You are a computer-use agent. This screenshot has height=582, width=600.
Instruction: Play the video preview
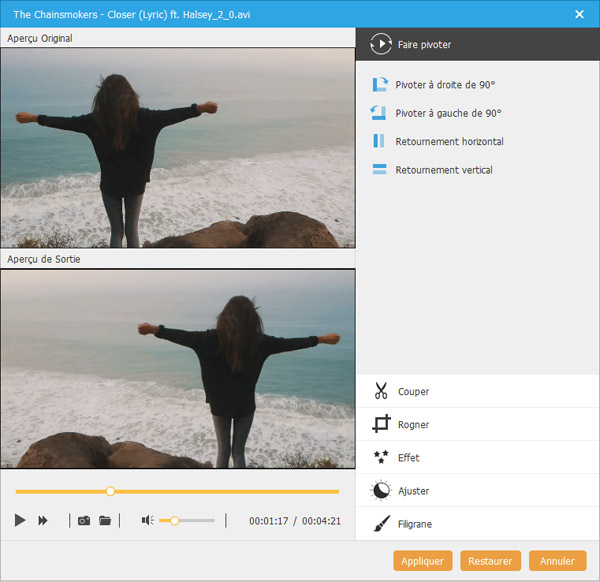(20, 520)
